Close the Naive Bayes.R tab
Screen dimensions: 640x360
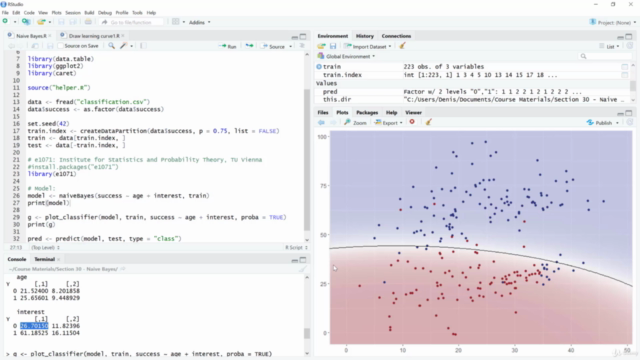50,36
